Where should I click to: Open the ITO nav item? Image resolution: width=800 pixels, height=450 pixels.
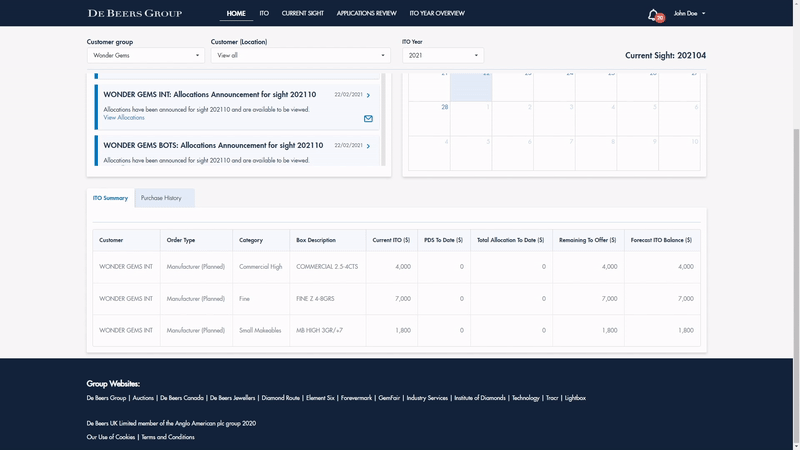[x=264, y=13]
